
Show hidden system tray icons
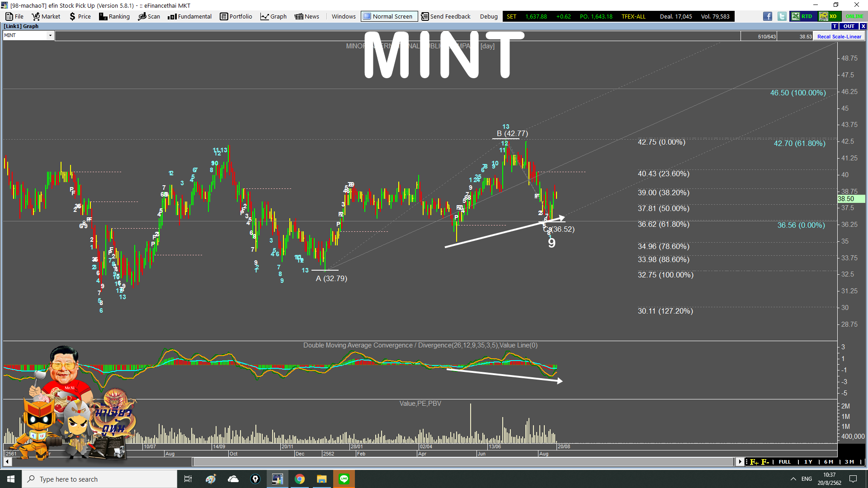793,479
